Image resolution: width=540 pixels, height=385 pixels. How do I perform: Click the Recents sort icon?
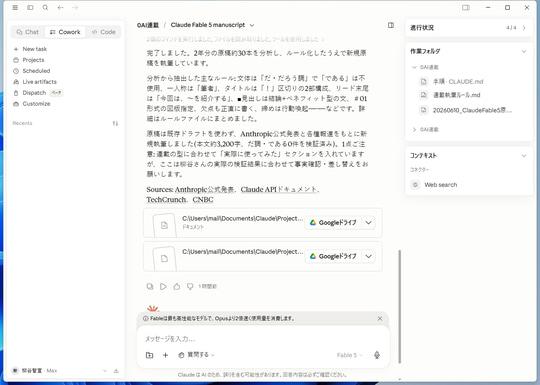point(115,123)
